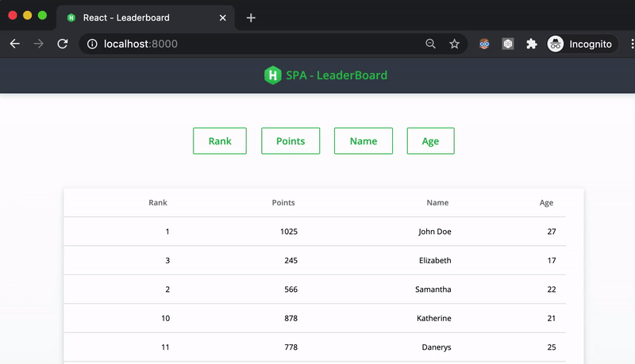Open the Extensions puzzle piece icon
The image size is (635, 364).
531,44
